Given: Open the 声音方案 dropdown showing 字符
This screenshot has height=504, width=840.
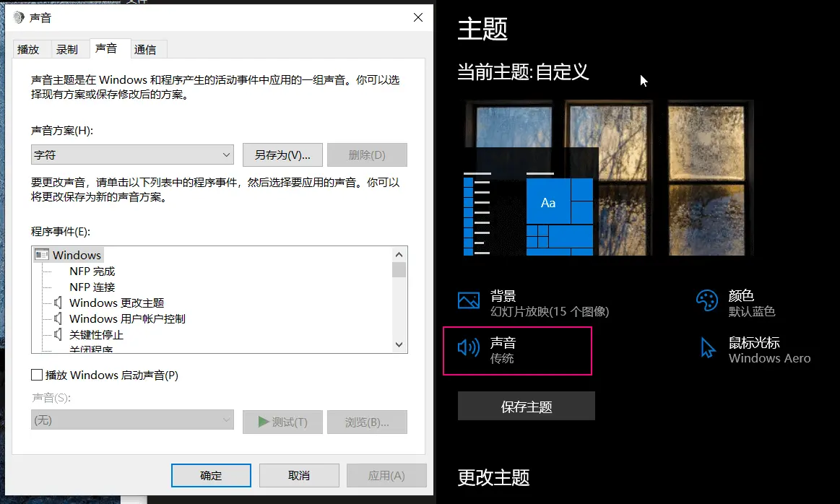Looking at the screenshot, I should (x=132, y=155).
